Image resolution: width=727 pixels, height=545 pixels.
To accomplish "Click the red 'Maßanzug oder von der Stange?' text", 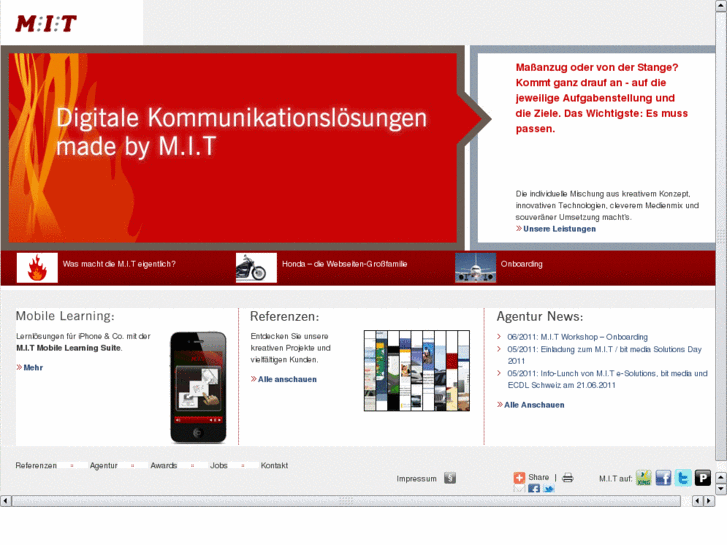I will click(x=601, y=98).
